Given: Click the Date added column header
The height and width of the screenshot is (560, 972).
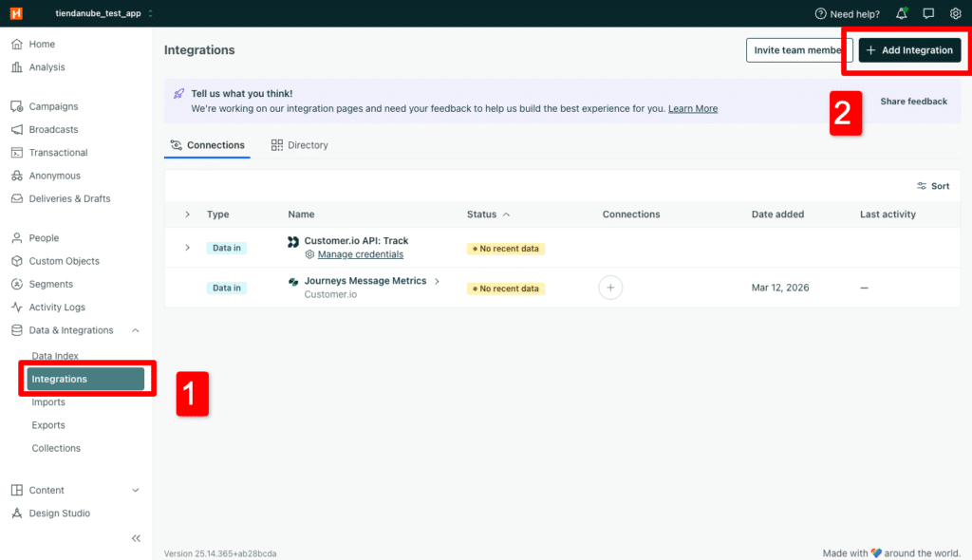Looking at the screenshot, I should pyautogui.click(x=777, y=214).
